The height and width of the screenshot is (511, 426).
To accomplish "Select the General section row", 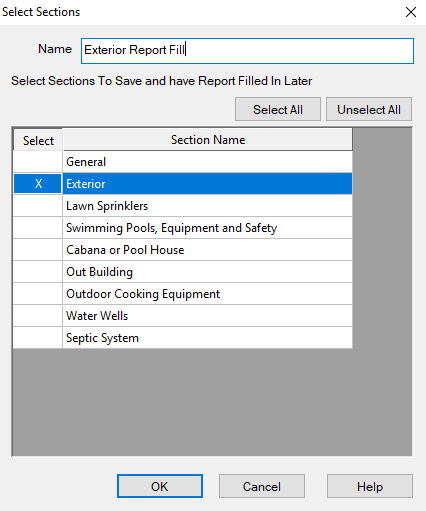I will click(x=207, y=162).
